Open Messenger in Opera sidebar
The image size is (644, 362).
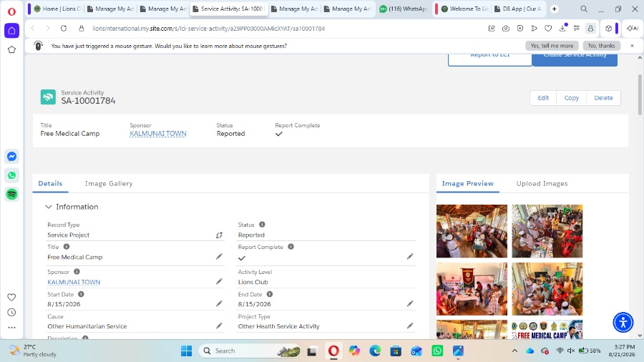pyautogui.click(x=11, y=157)
